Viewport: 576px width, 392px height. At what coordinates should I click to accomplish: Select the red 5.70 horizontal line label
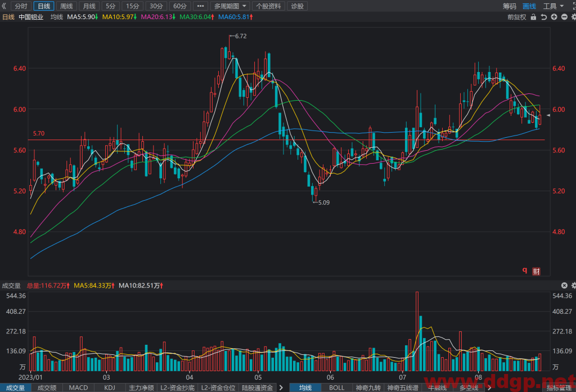click(39, 133)
